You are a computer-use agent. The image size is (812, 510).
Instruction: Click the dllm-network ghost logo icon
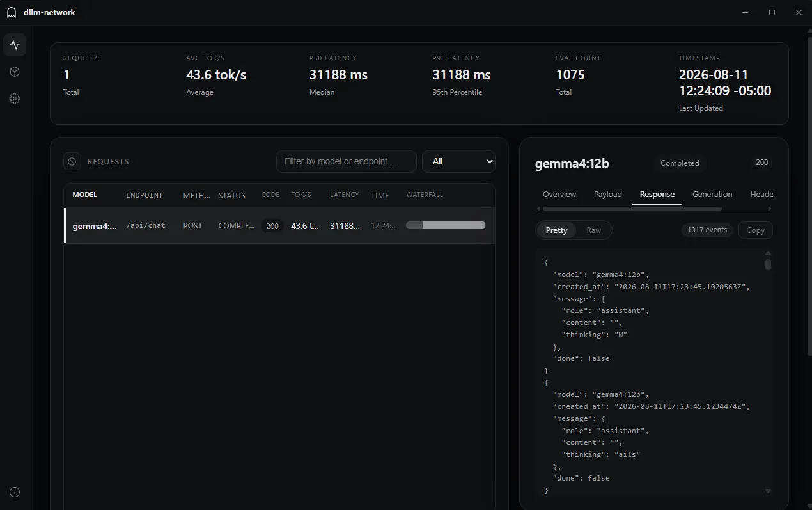click(x=12, y=12)
